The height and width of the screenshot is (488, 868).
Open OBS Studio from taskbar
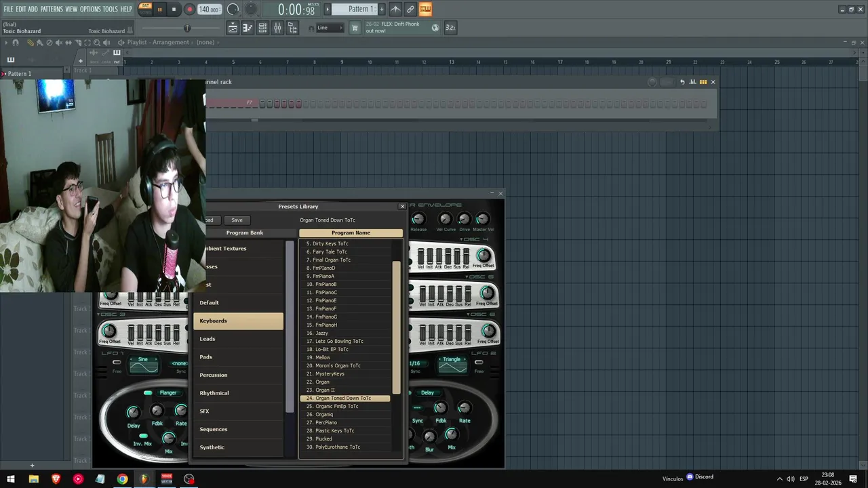pyautogui.click(x=189, y=479)
